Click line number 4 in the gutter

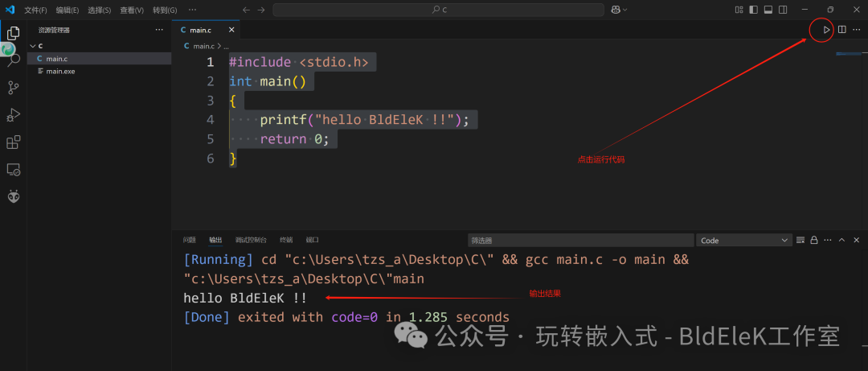(x=211, y=120)
